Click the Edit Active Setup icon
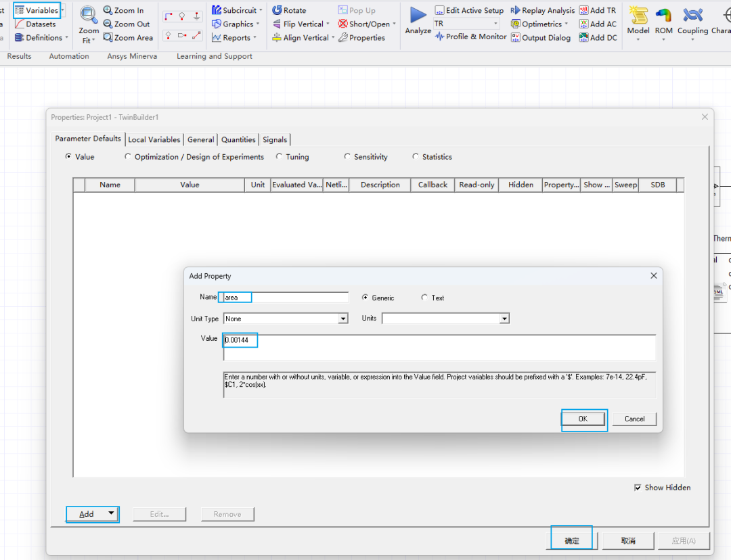731x560 pixels. (440, 11)
